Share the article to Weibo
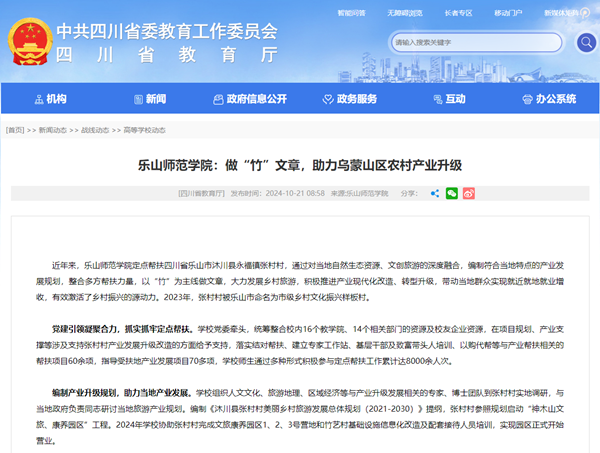 (x=468, y=193)
